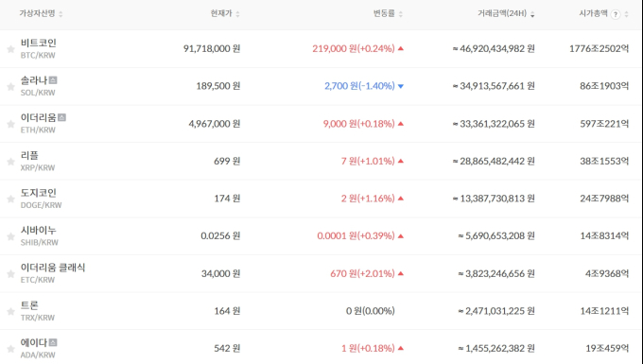
Task: Click the price 91,718,000 원
Action: click(x=212, y=48)
